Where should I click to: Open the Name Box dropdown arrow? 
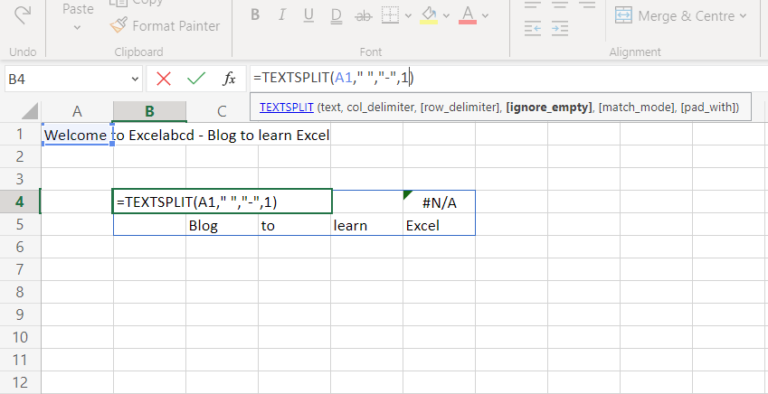pos(135,79)
